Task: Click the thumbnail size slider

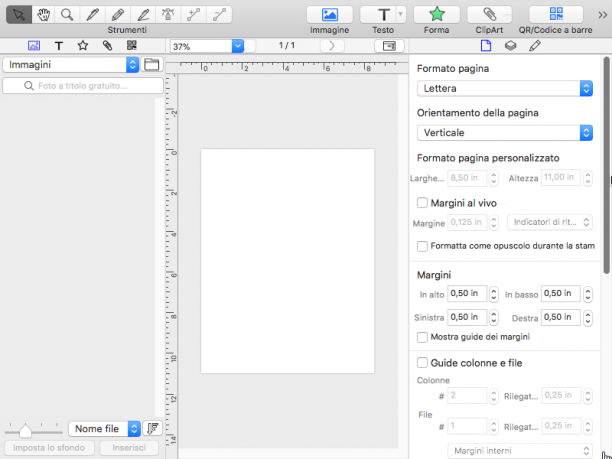Action: coord(34,430)
